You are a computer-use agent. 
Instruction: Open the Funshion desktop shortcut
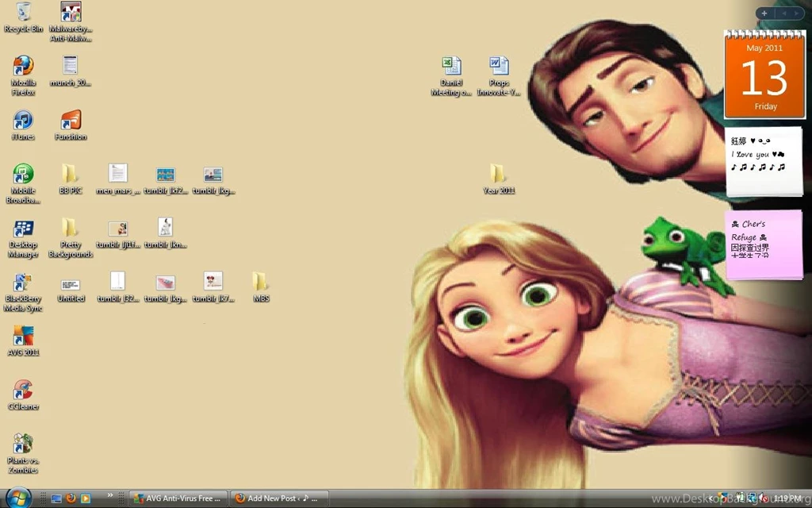[x=71, y=125]
